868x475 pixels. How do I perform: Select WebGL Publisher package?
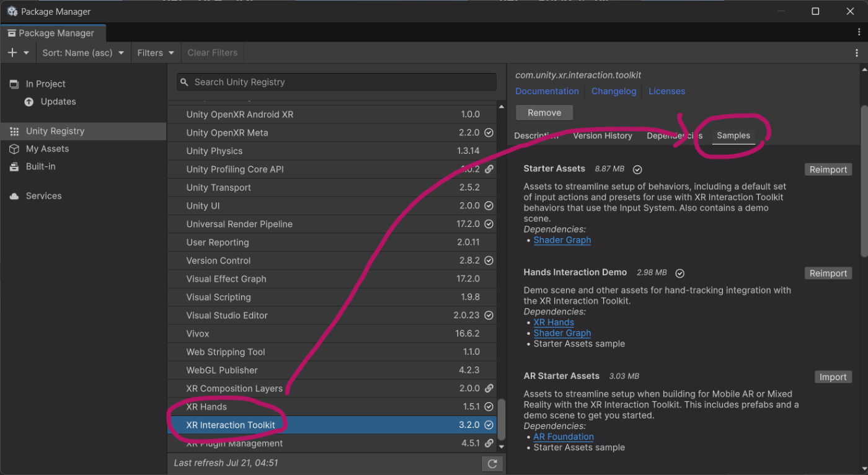tap(332, 370)
